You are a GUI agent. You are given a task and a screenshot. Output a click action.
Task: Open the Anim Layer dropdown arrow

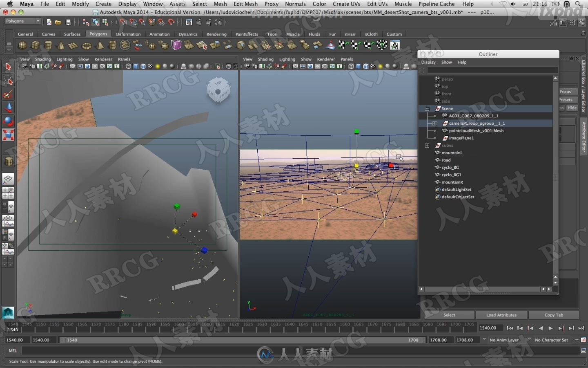click(484, 340)
